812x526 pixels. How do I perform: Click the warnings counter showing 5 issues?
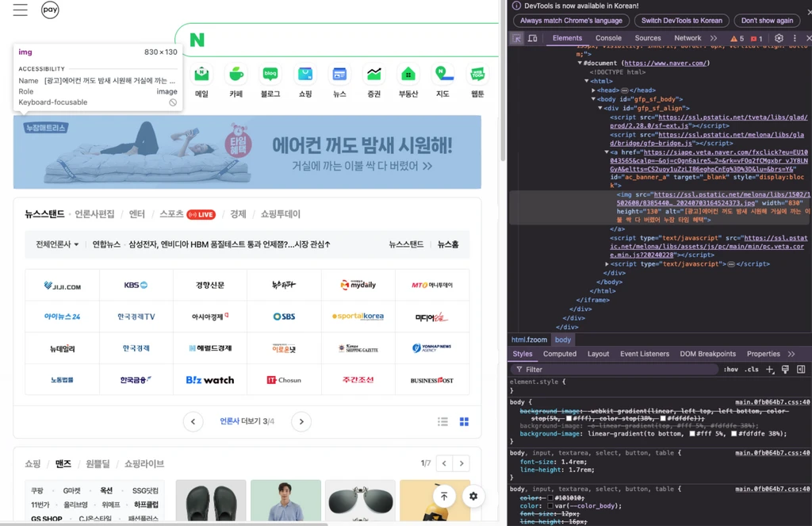point(737,37)
